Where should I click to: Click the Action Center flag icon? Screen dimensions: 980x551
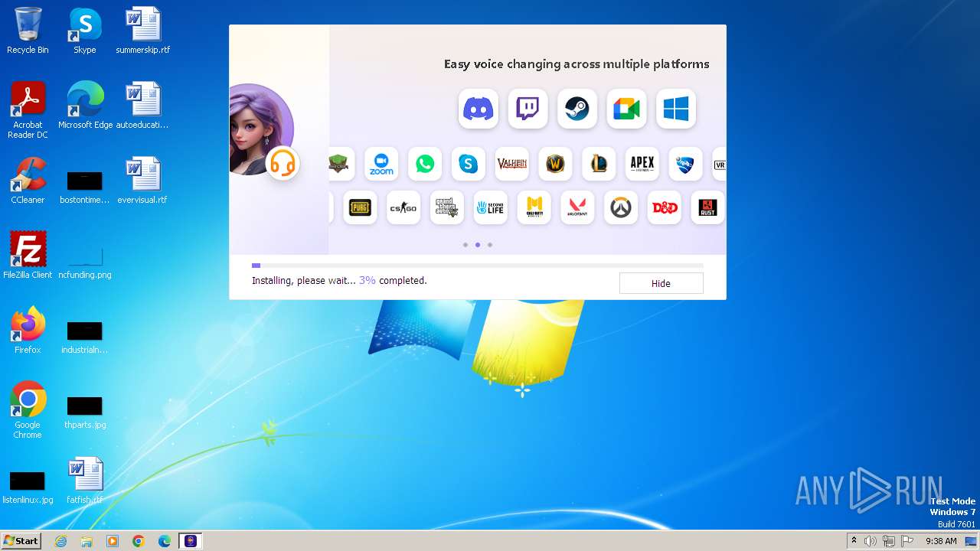(x=907, y=541)
